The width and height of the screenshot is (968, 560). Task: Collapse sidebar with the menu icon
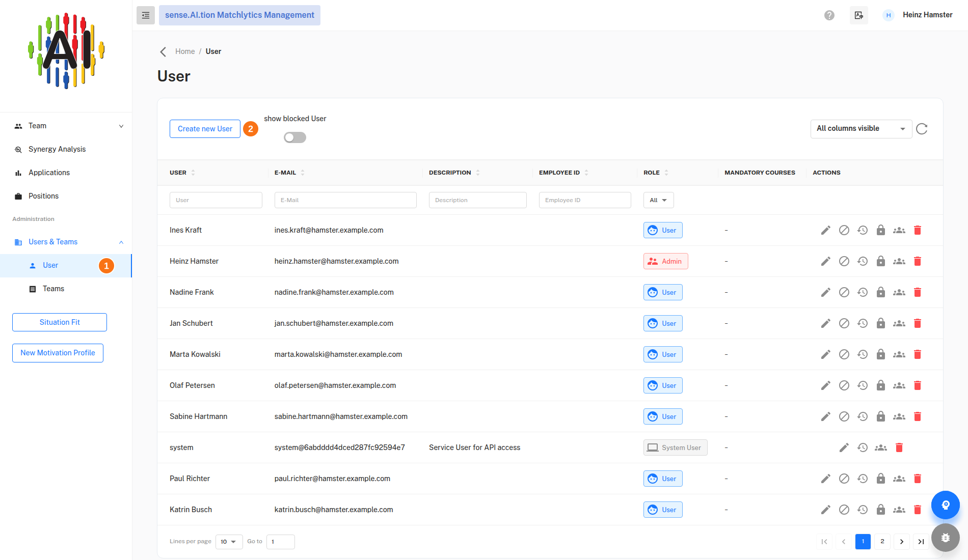point(146,15)
